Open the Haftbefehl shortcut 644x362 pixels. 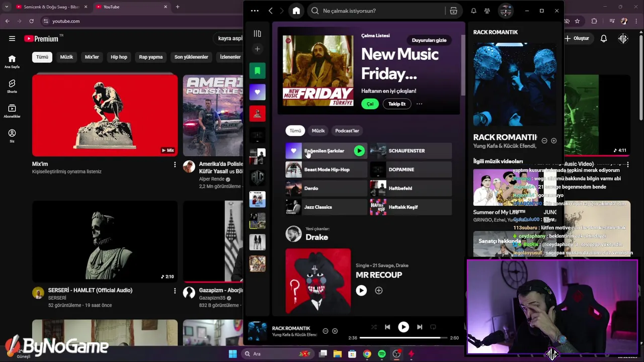[411, 188]
